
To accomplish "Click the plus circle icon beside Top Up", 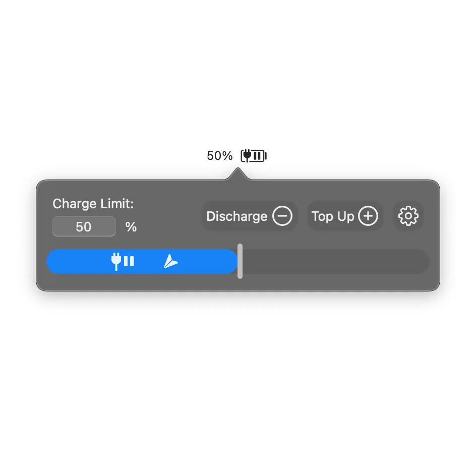I will [368, 216].
